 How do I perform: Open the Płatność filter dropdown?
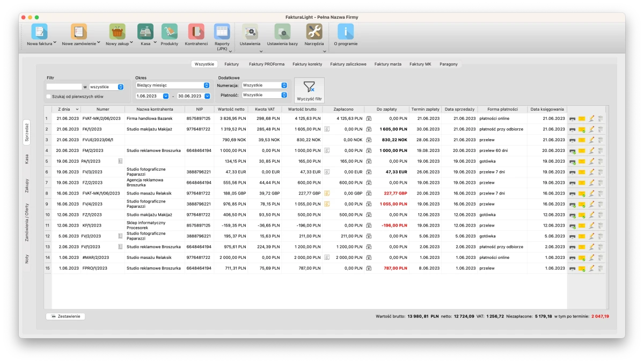coord(265,95)
